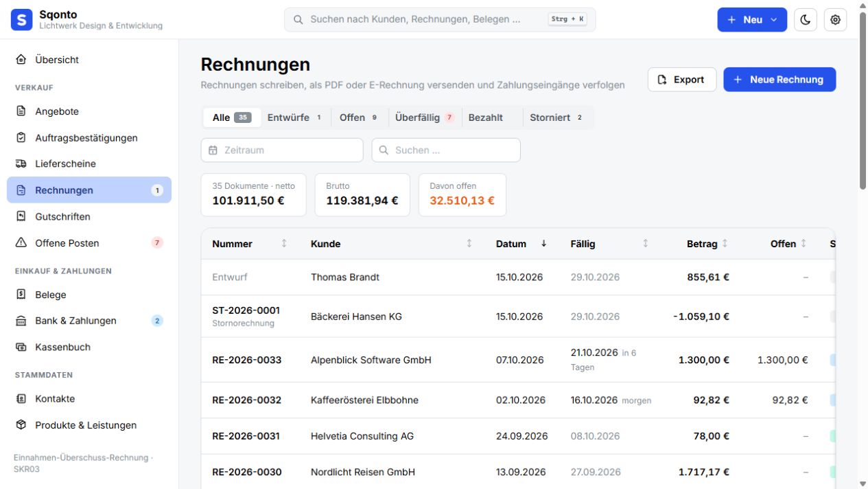Sort by Offen using its sort arrows
Image resolution: width=868 pixels, height=489 pixels.
pyautogui.click(x=804, y=243)
